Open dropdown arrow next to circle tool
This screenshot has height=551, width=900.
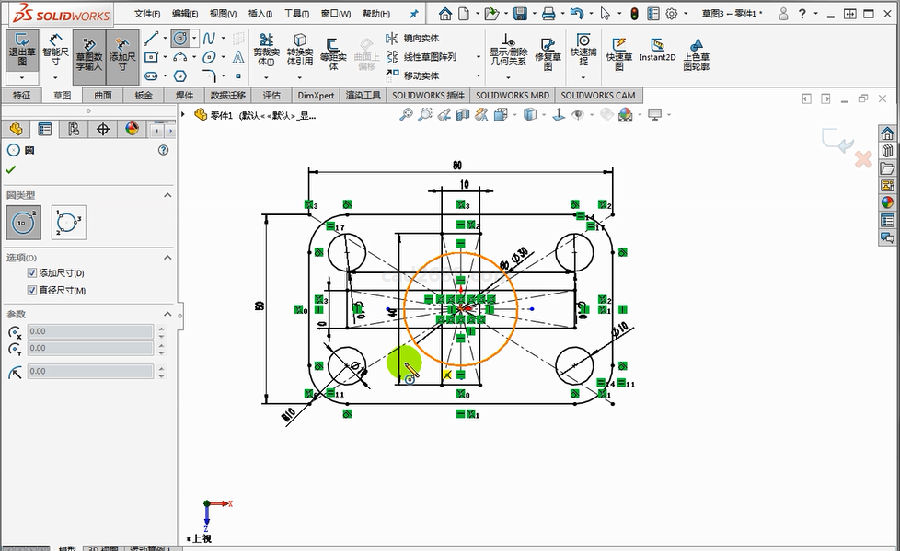[194, 38]
